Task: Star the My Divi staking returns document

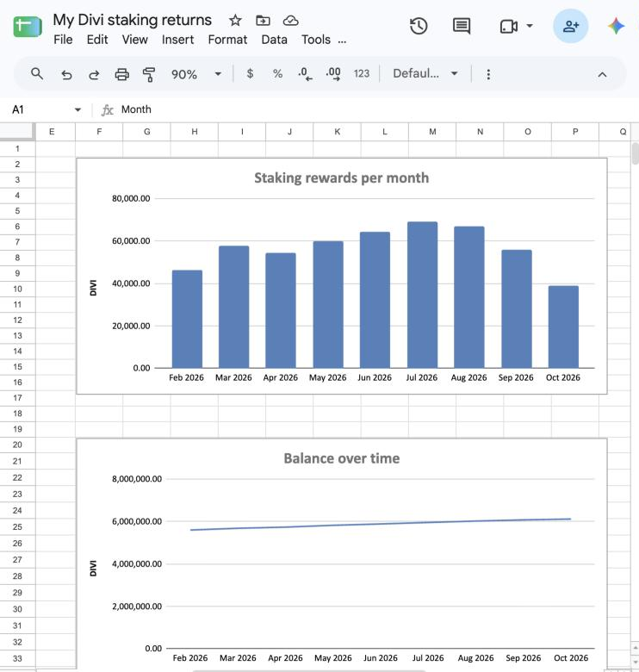Action: click(235, 20)
